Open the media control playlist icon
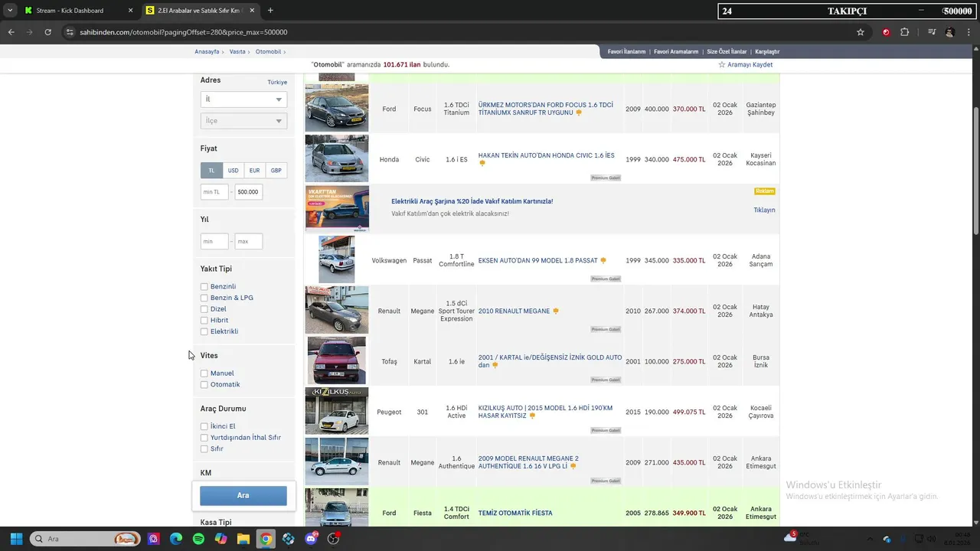 [932, 32]
